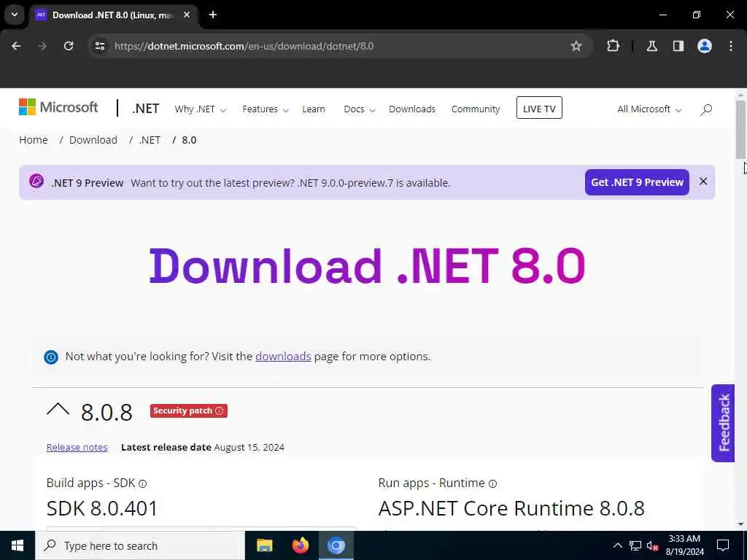This screenshot has width=747, height=560.
Task: Open the Windows Start menu
Action: tap(18, 545)
